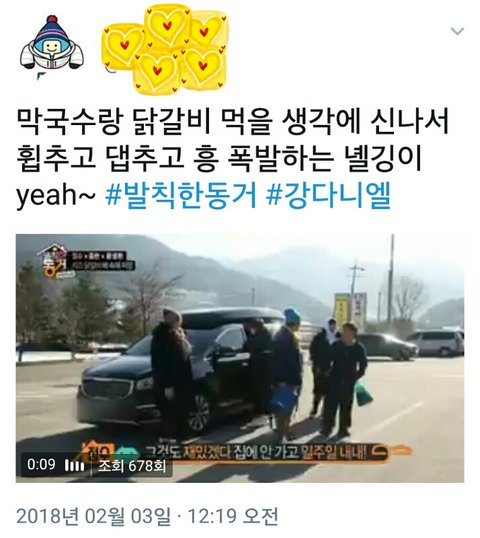The image size is (480, 538).
Task: Toggle the video sound bars icon
Action: [74, 466]
